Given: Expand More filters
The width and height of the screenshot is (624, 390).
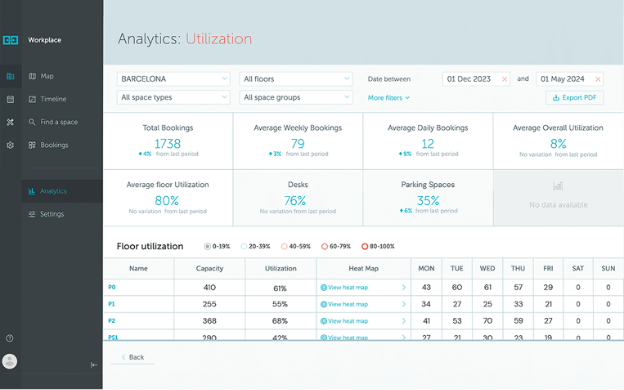Looking at the screenshot, I should point(388,98).
